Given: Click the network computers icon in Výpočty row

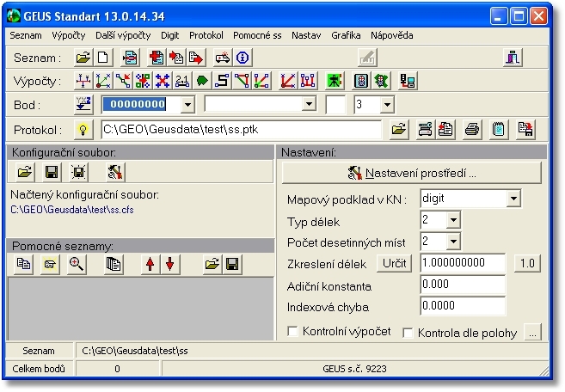Looking at the screenshot, I should (x=408, y=81).
